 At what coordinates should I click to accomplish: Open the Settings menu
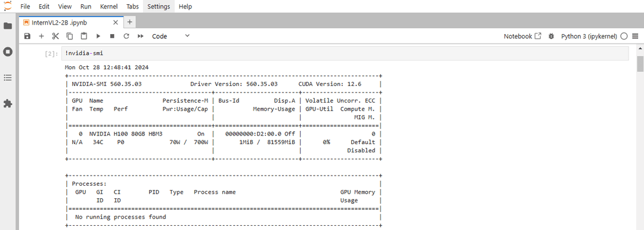[x=159, y=7]
